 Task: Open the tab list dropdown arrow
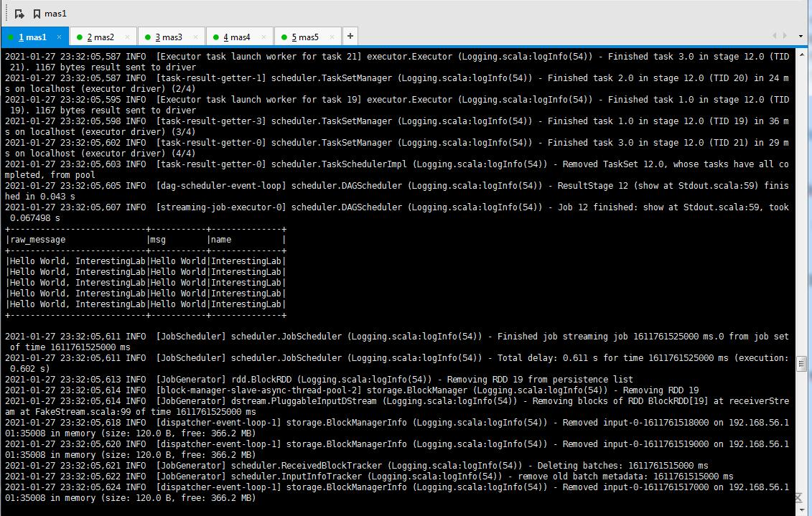click(801, 36)
